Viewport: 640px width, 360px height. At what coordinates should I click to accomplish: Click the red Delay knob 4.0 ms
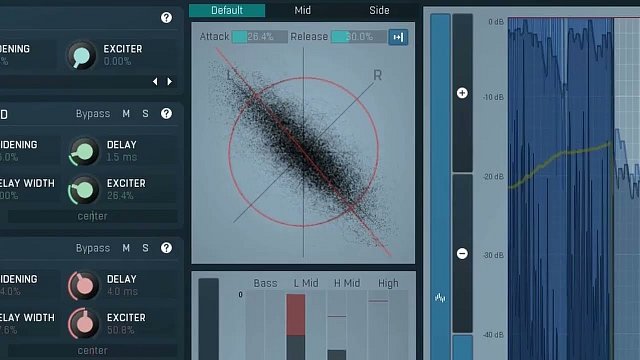84,286
